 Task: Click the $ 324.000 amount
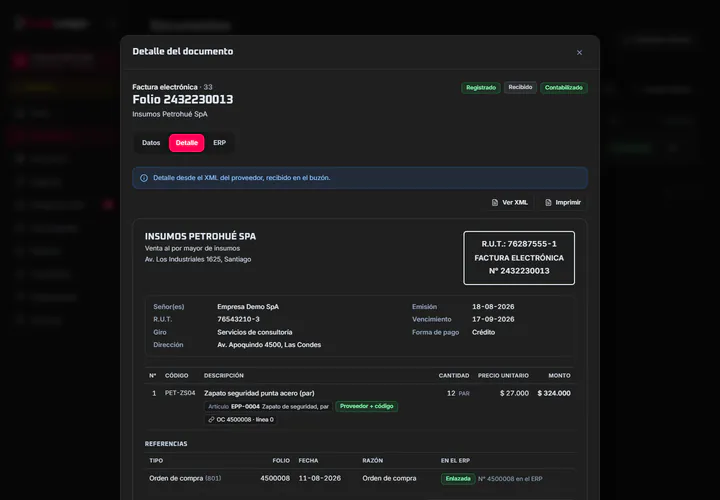(554, 393)
